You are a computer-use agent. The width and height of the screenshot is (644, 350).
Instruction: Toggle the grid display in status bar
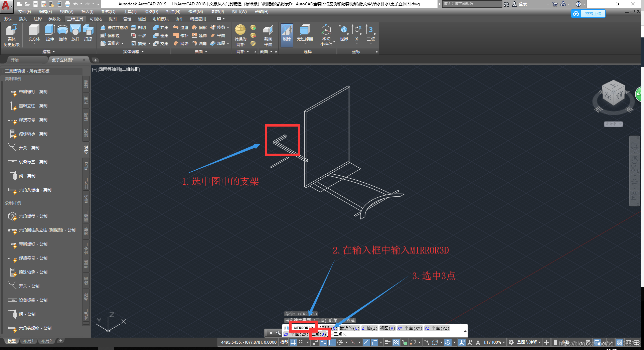293,342
